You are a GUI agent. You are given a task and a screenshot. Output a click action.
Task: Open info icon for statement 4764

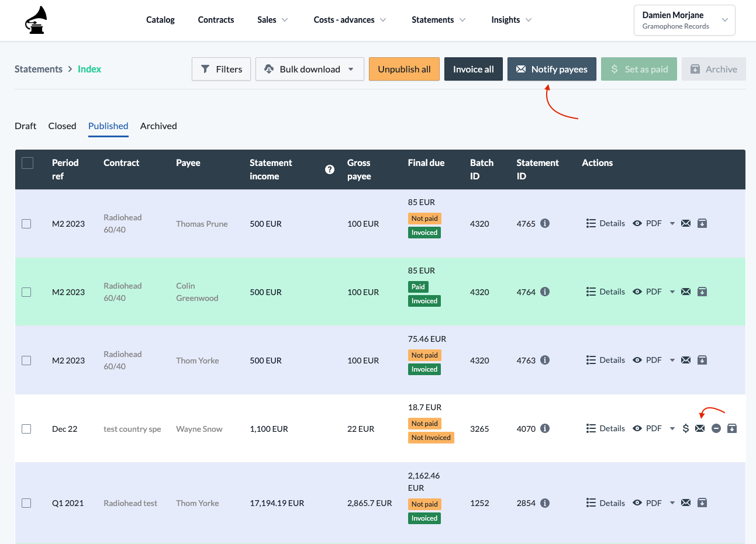point(545,292)
